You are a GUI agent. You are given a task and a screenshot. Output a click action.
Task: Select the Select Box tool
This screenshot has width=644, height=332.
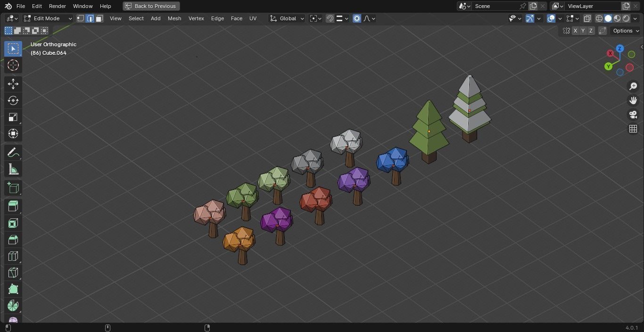tap(13, 49)
